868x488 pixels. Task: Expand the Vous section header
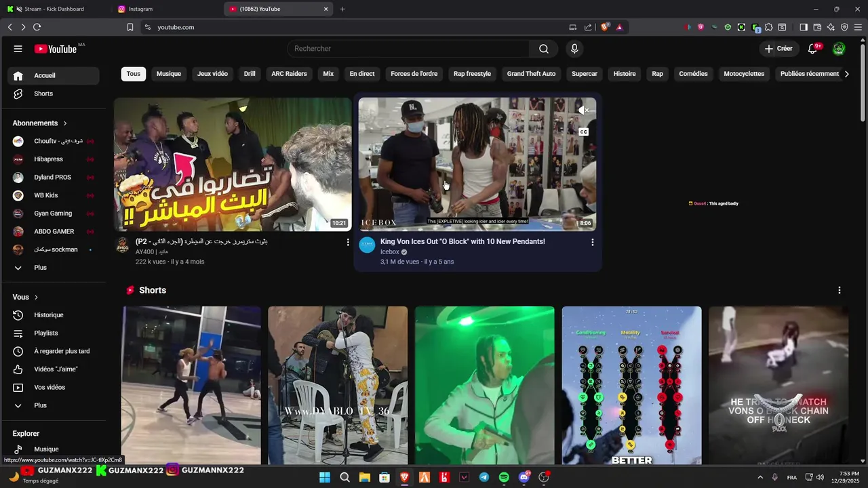click(26, 297)
